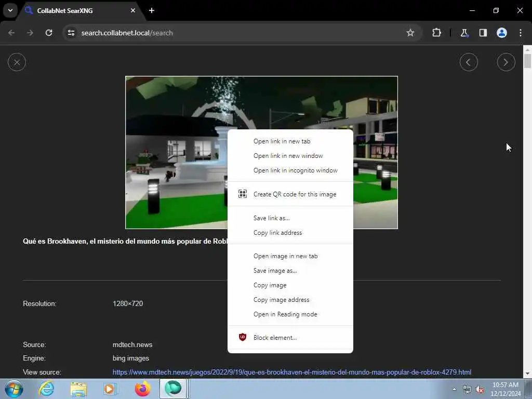This screenshot has width=532, height=399.
Task: Go to next image result arrow
Action: (x=506, y=62)
